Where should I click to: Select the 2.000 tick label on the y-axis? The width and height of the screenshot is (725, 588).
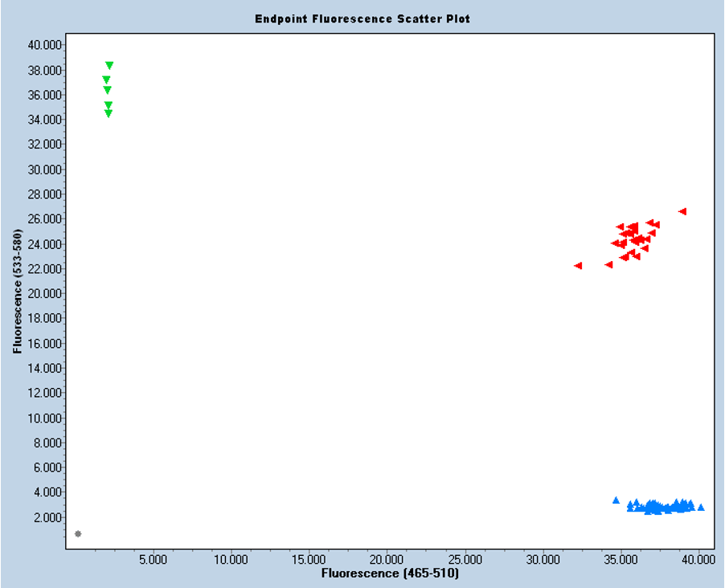47,517
